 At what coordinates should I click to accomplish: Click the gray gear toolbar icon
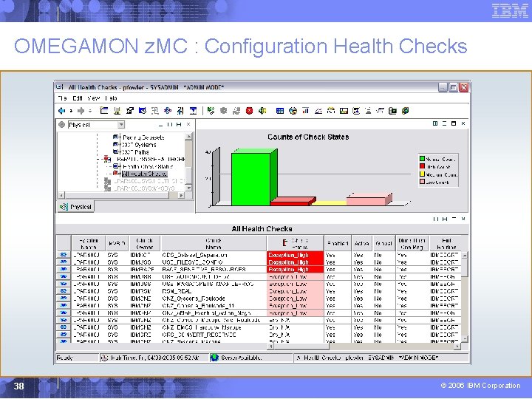(x=223, y=111)
